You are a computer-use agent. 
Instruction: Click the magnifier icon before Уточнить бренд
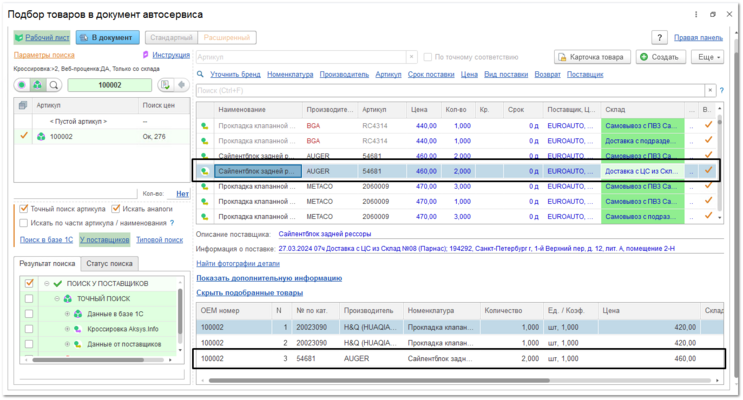[200, 74]
